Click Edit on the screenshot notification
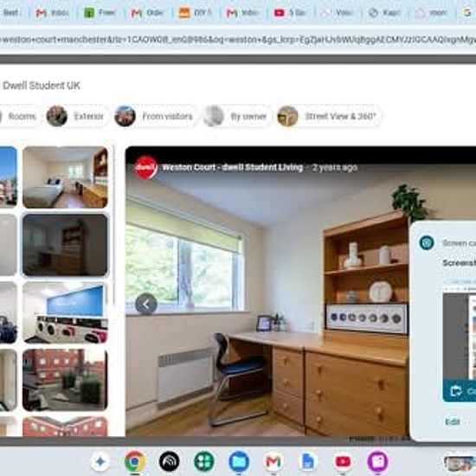The height and width of the screenshot is (476, 476). click(453, 421)
